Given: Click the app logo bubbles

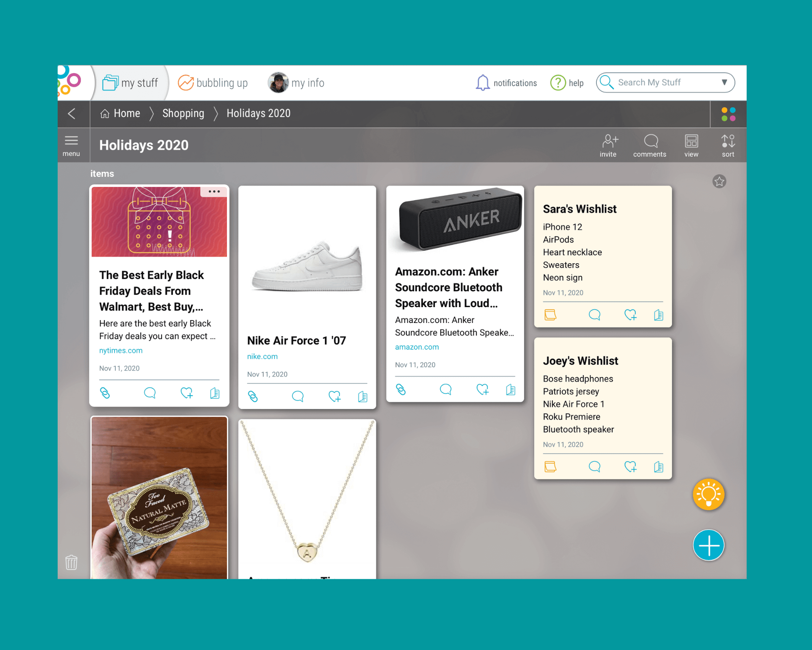Looking at the screenshot, I should point(69,80).
